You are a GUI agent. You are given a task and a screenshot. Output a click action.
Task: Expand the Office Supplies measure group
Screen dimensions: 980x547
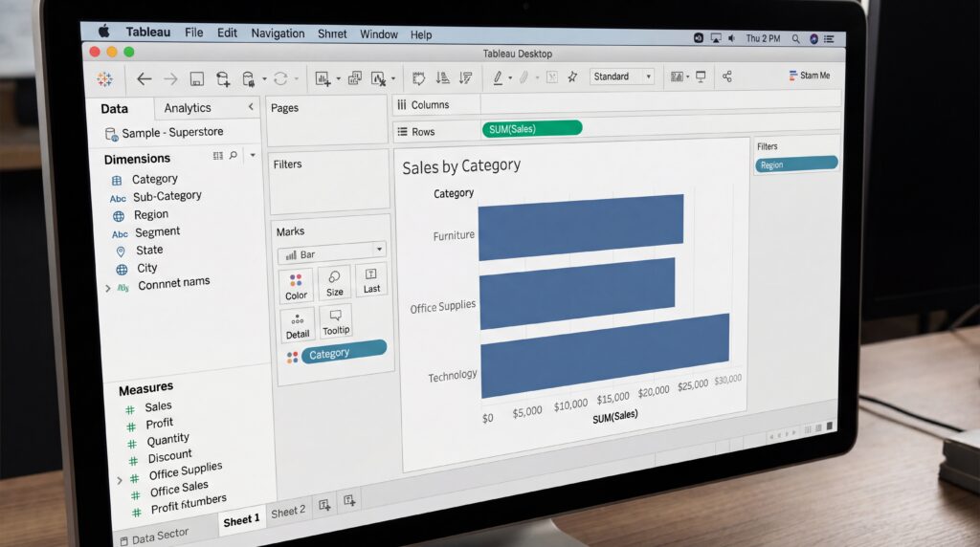point(120,481)
